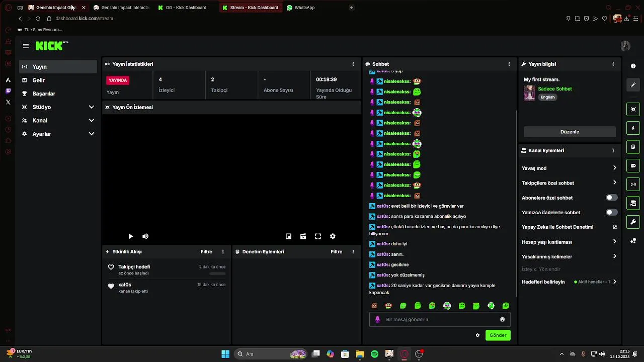
Task: Open picture-in-picture for preview
Action: (289, 236)
